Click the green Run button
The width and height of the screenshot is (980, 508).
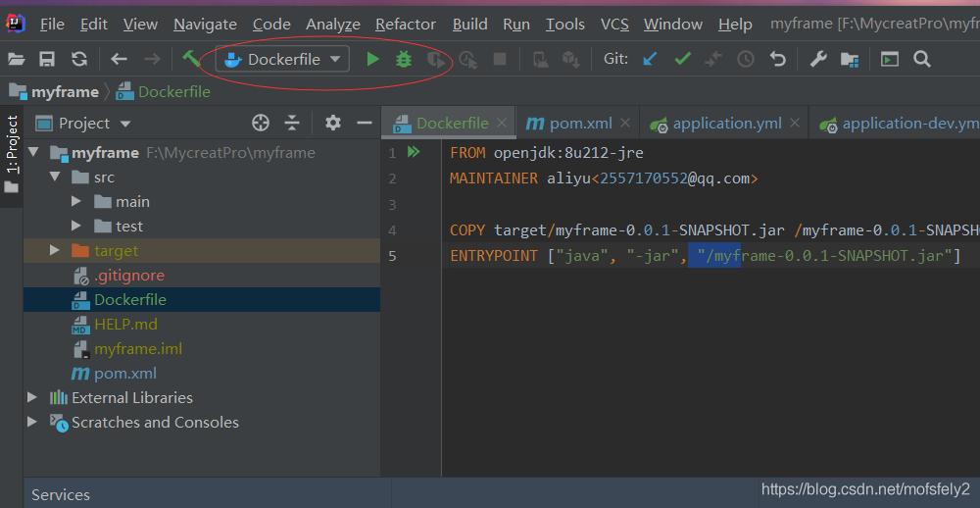point(372,60)
